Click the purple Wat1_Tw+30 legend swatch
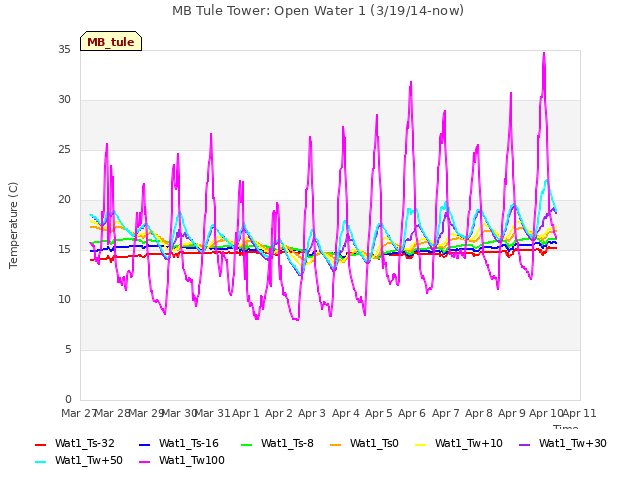 point(524,444)
